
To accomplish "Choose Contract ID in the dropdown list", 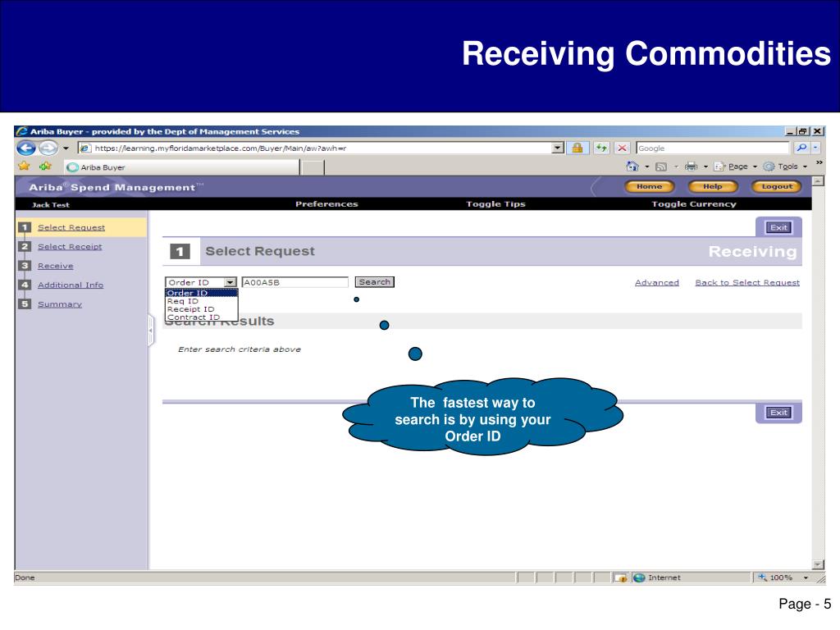I will (x=202, y=317).
